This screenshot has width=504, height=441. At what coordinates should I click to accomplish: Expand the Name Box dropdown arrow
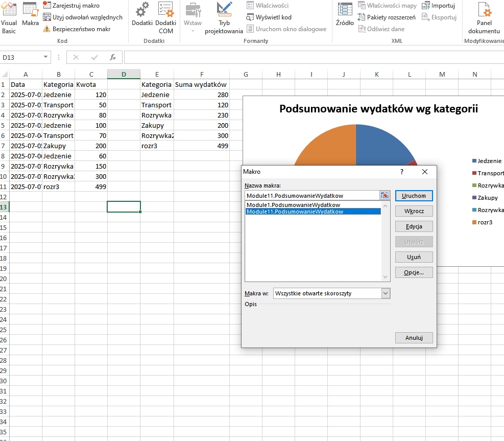pos(46,57)
